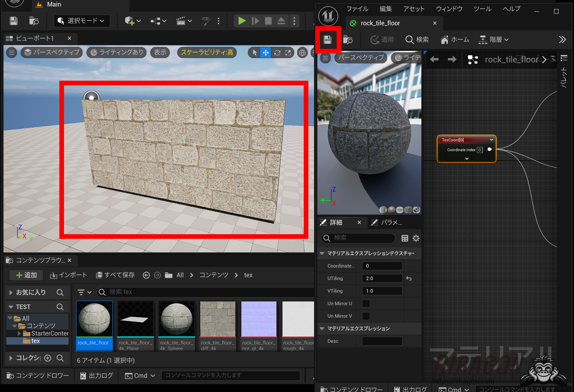Viewport: 574px width, 392px height.
Task: Enable the Un Mirror V checkbox
Action: [x=366, y=316]
